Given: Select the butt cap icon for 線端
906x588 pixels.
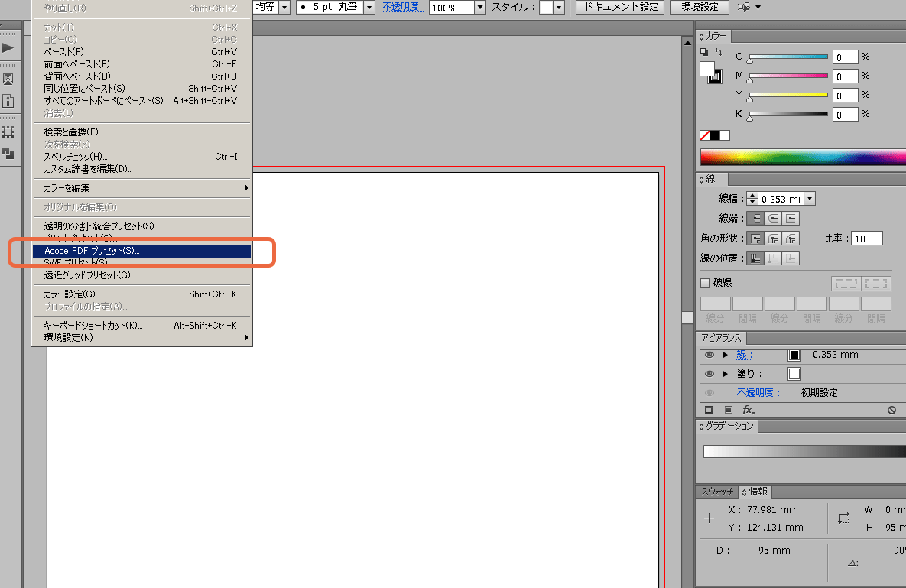Looking at the screenshot, I should tap(756, 219).
